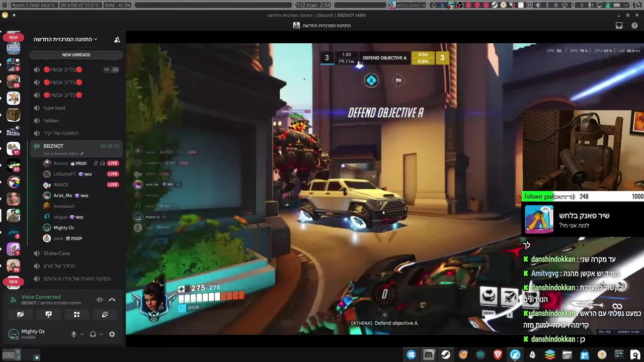The width and height of the screenshot is (644, 362).
Task: Select user Ariel_Me in voice list
Action: pos(80,196)
